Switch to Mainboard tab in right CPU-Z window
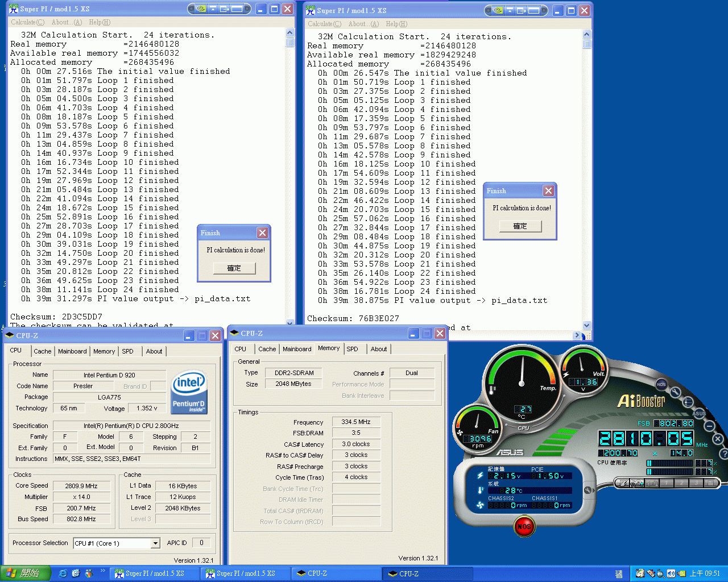The height and width of the screenshot is (582, 728). [x=297, y=349]
